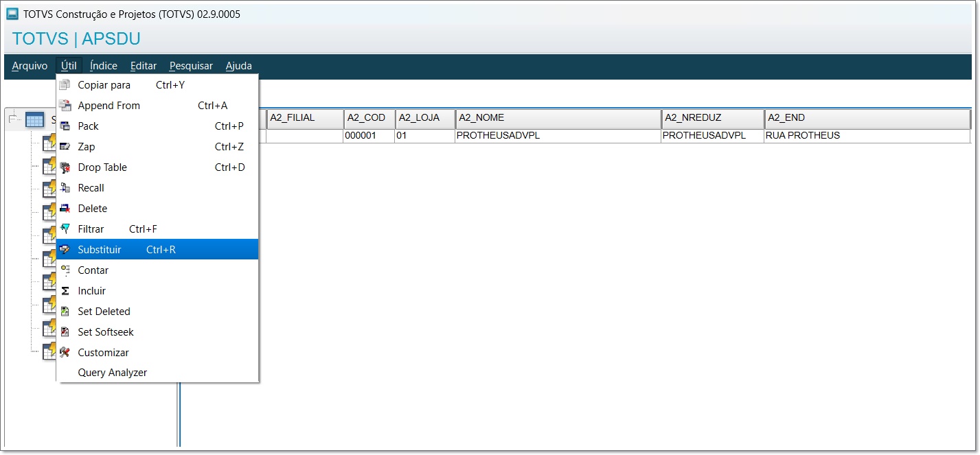Viewport: 980px width, 455px height.
Task: Click the A2_END column header
Action: (x=867, y=119)
